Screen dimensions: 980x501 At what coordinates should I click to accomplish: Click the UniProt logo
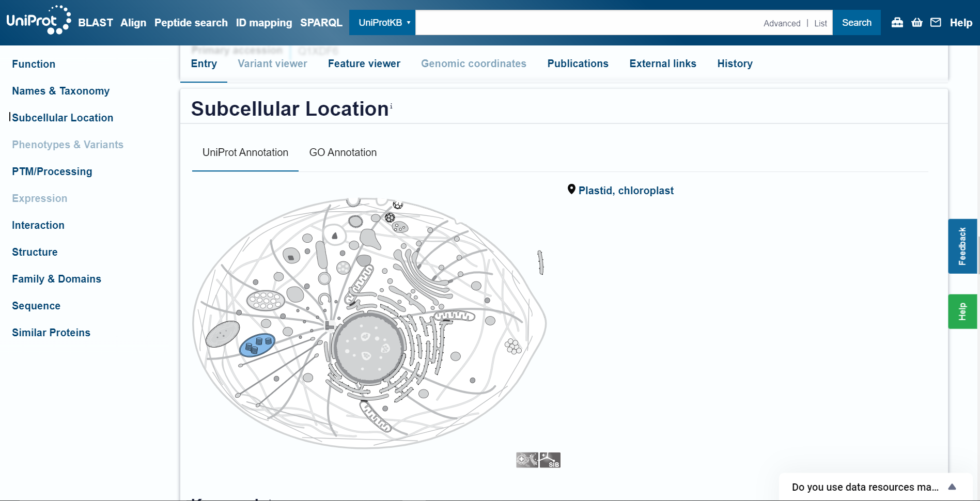(x=38, y=20)
